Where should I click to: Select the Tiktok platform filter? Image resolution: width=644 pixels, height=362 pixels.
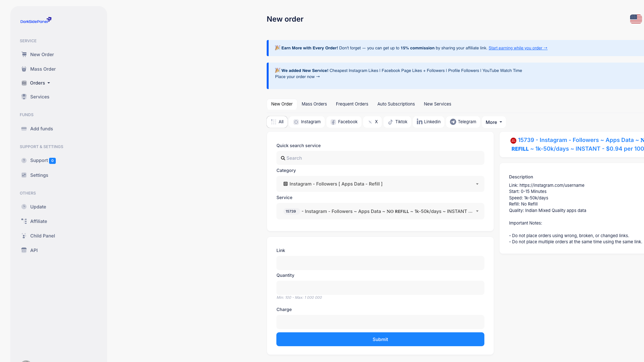397,122
